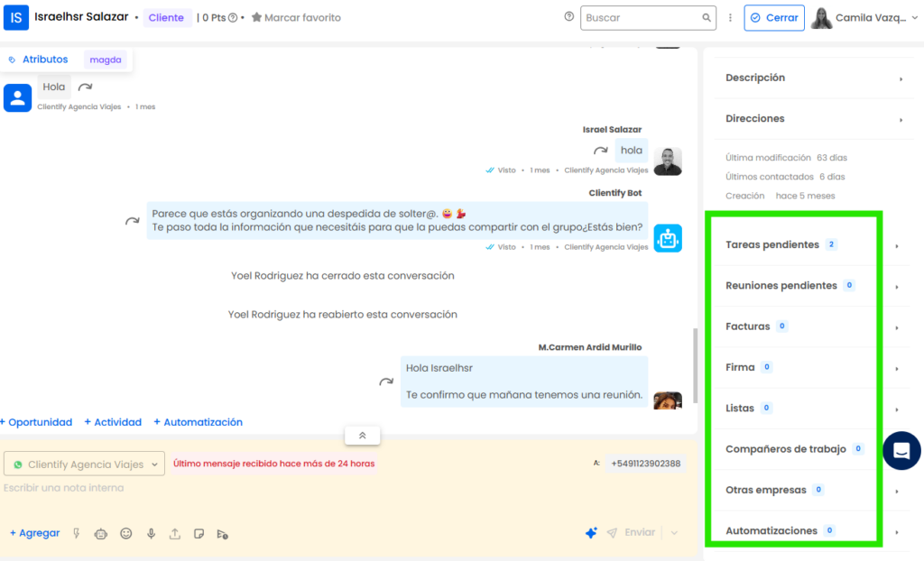
Task: Click the Oportunidad link to add one
Action: click(x=36, y=421)
